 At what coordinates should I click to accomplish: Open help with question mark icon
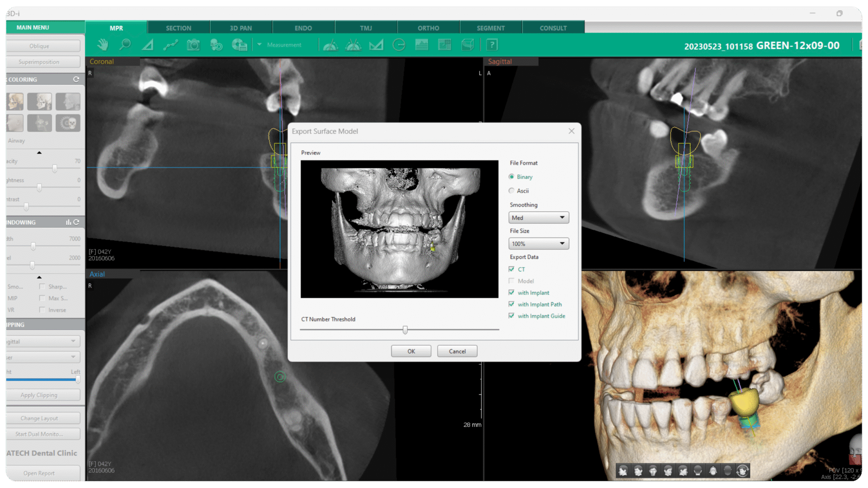click(492, 45)
